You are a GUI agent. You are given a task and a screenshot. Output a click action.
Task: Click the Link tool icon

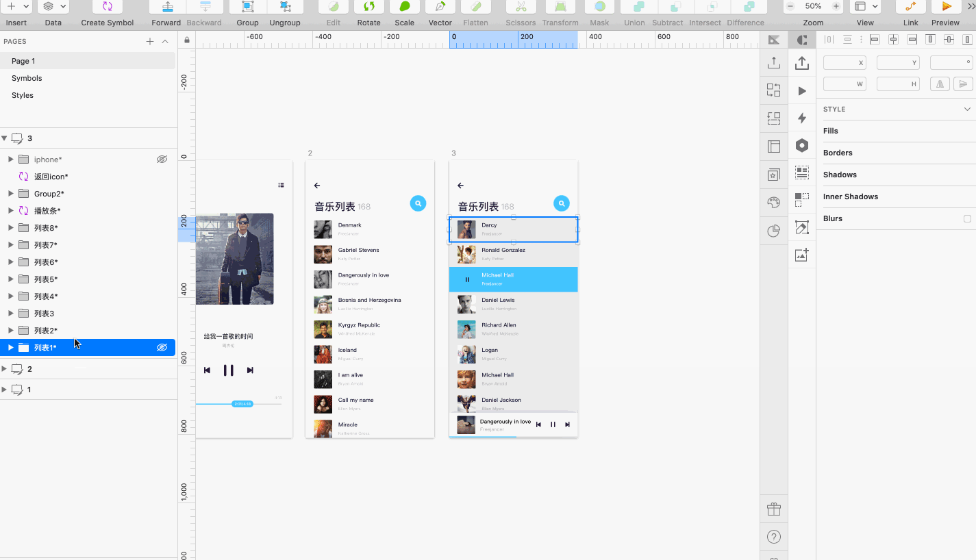point(910,7)
